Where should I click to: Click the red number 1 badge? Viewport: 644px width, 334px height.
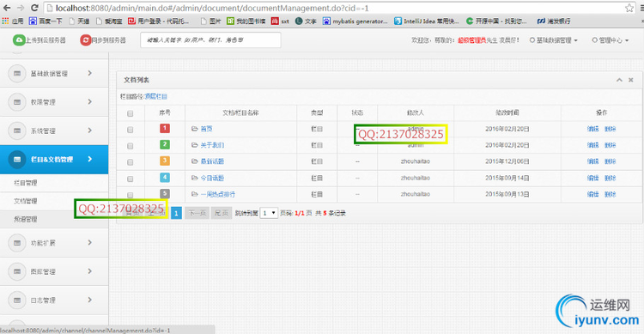coord(165,128)
